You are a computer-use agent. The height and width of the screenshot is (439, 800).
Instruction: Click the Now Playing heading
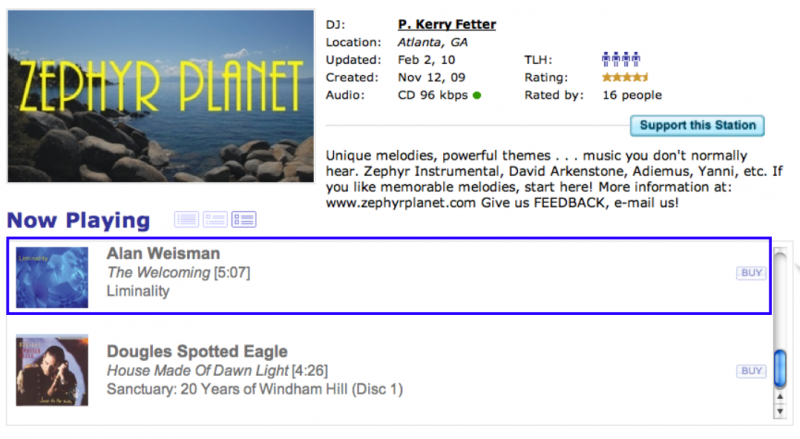point(78,220)
